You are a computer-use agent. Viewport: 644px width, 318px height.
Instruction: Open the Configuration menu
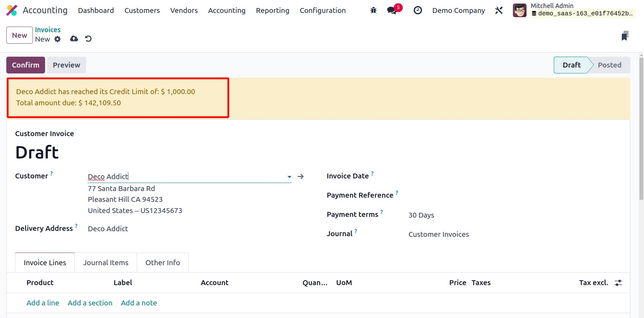tap(322, 10)
